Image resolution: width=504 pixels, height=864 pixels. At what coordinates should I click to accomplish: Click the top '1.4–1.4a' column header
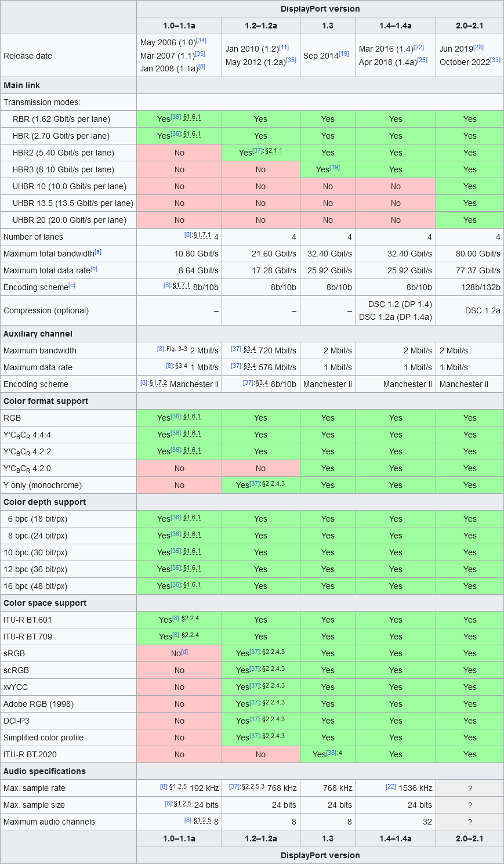[x=396, y=26]
